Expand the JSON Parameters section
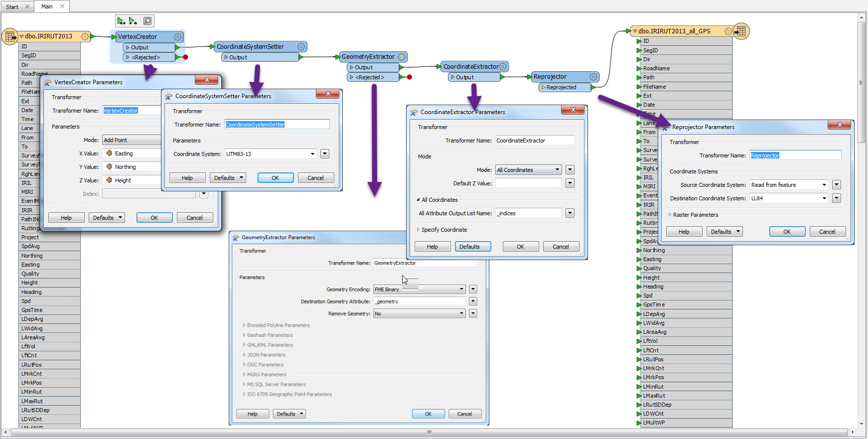 (244, 355)
